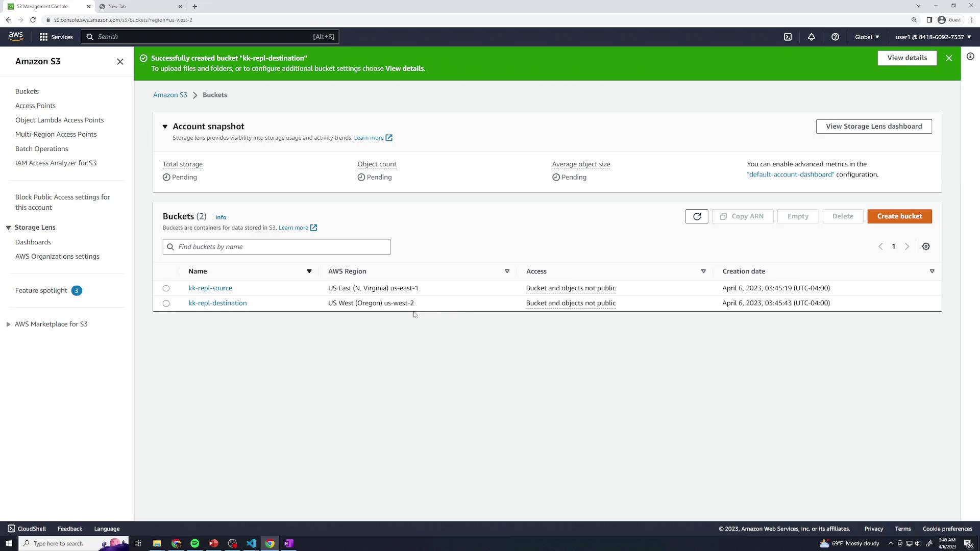Click the help question mark icon

point(835,37)
